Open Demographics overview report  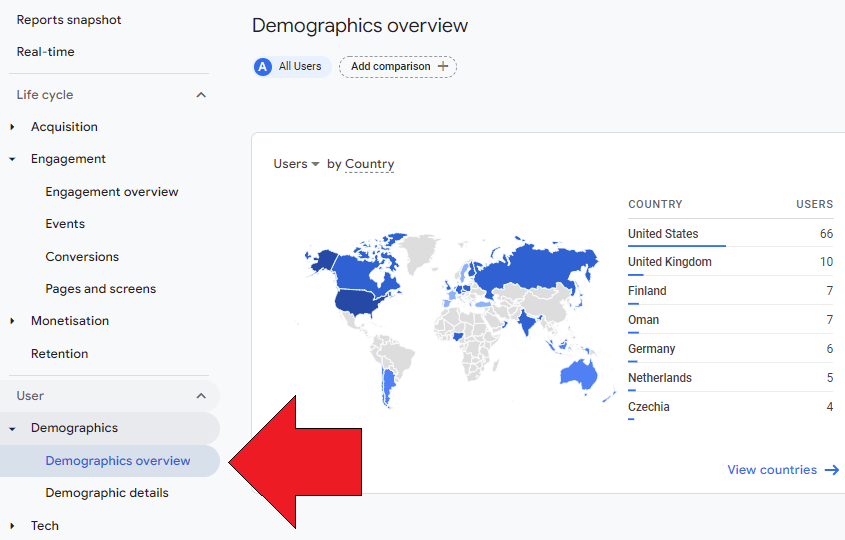click(118, 461)
